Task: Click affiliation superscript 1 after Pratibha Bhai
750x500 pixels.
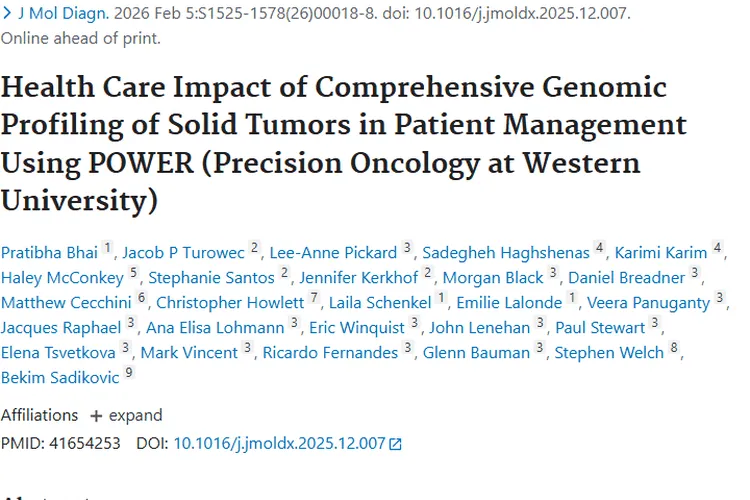Action: [x=108, y=249]
